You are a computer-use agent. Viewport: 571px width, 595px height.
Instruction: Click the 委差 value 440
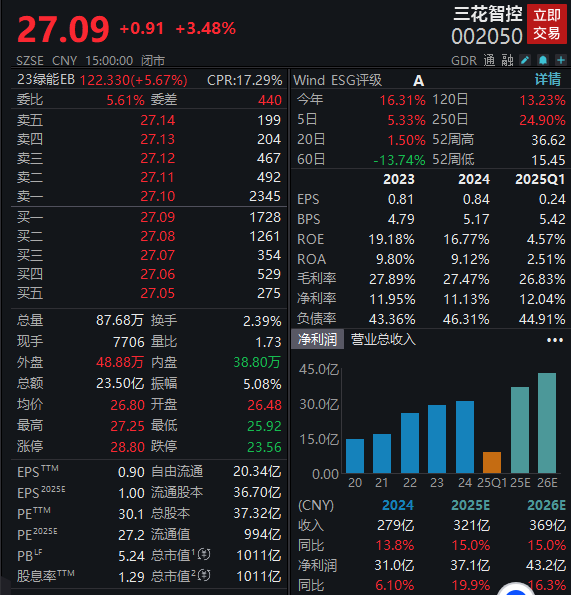click(x=270, y=100)
